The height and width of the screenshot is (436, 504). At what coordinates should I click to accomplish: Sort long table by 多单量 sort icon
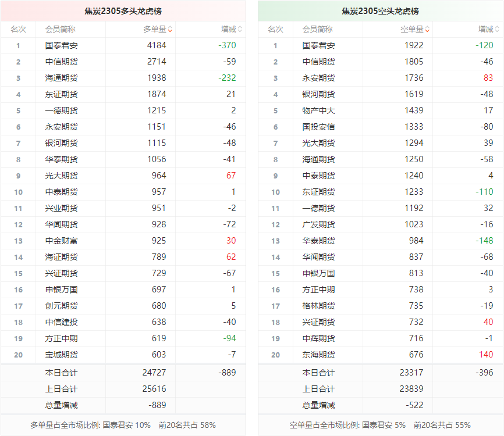(170, 29)
